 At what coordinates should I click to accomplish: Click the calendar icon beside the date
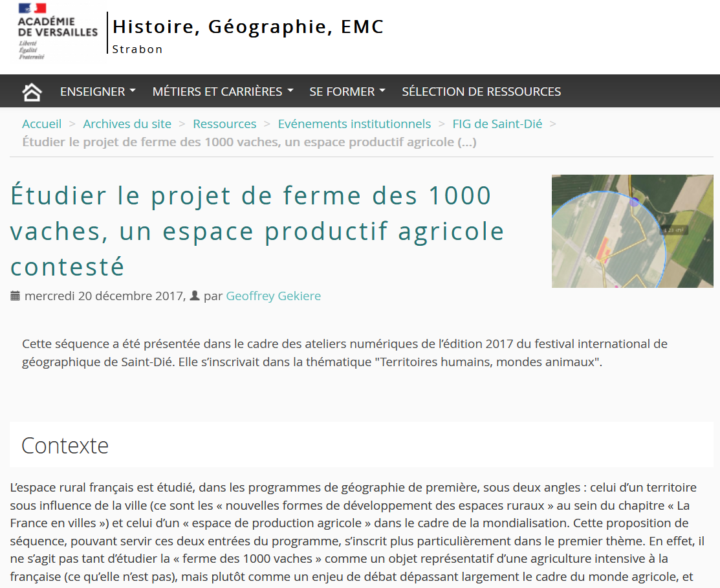pos(16,296)
